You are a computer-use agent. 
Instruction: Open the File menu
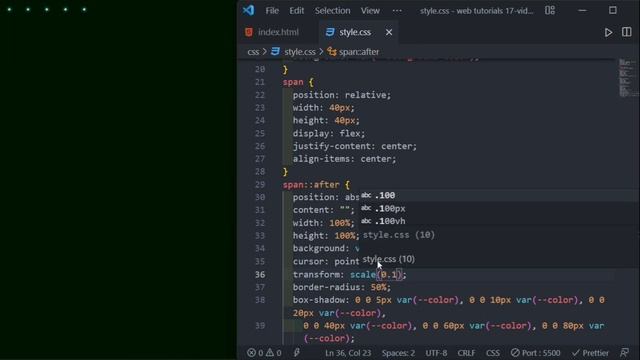272,11
